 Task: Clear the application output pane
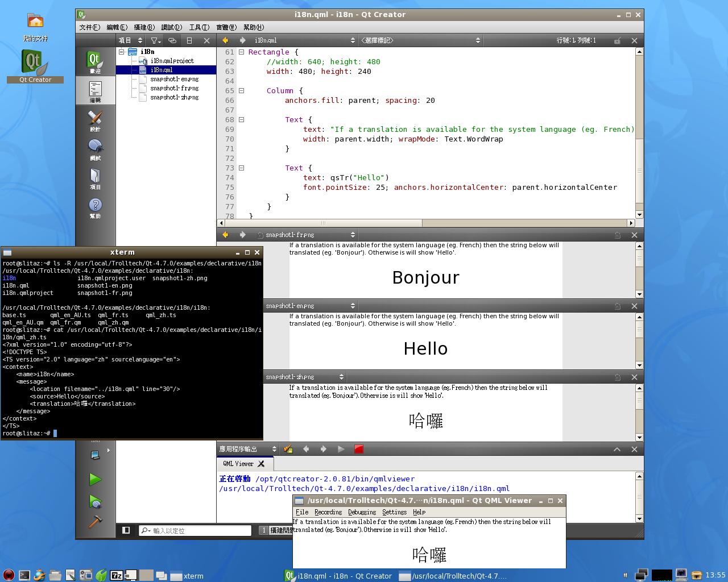click(288, 449)
